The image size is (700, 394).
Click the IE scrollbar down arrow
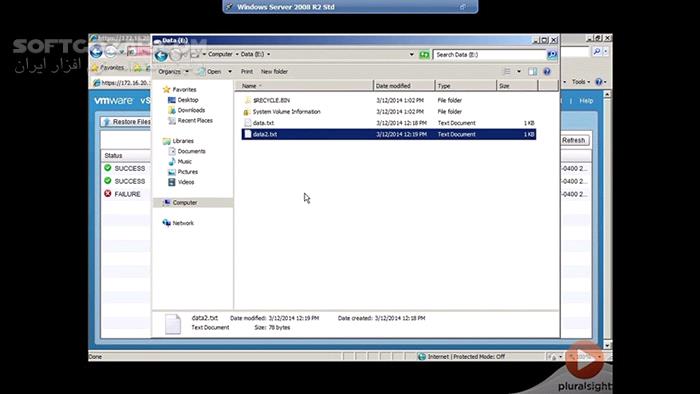(607, 345)
